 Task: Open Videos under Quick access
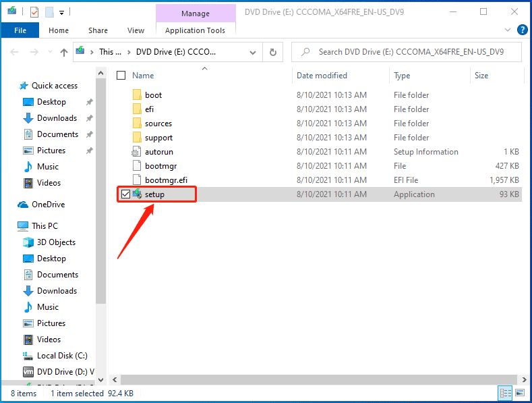coord(49,183)
